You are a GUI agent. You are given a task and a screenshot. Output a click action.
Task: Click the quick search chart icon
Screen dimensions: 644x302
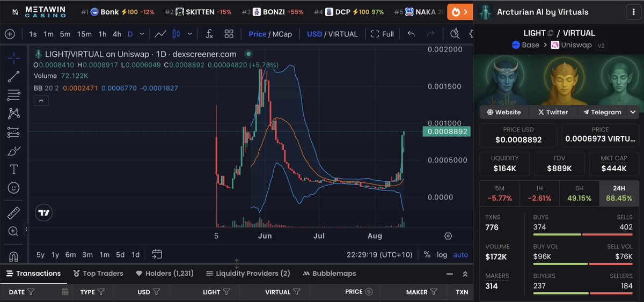(455, 34)
